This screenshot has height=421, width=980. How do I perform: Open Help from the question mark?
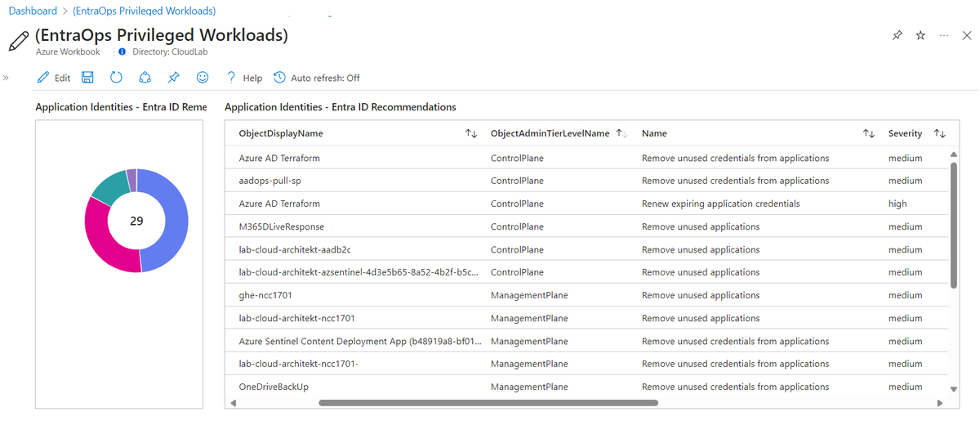(x=244, y=78)
